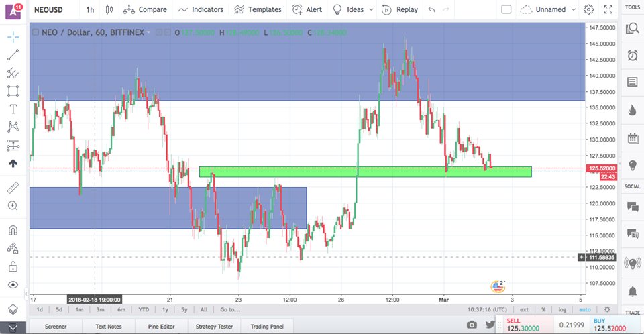Select the pitchfork drawing tool
644x334 pixels.
tap(13, 72)
